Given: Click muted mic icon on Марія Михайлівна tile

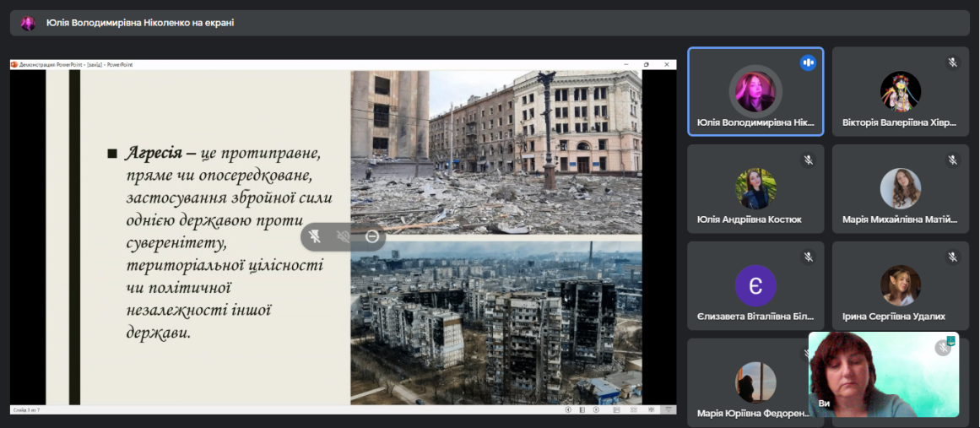Looking at the screenshot, I should click(x=952, y=160).
